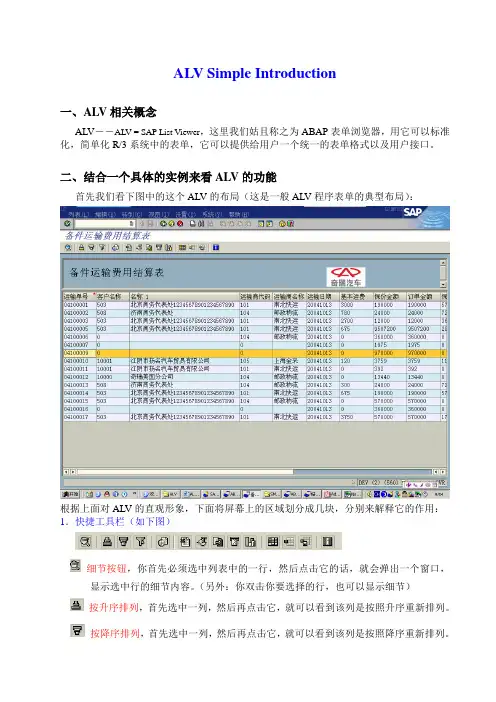The width and height of the screenshot is (496, 702).
Task: Click the red Cancel icon in SAP toolbar
Action: (x=180, y=223)
